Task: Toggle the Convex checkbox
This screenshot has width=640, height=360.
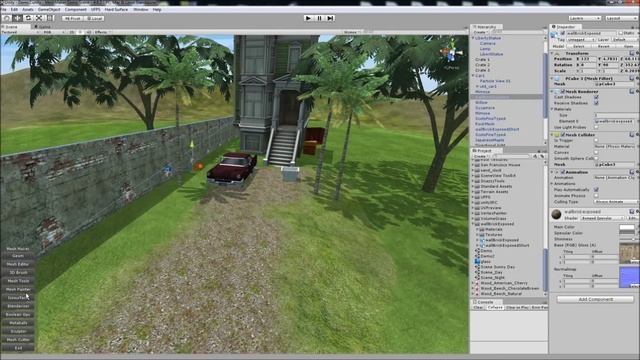Action: (x=596, y=152)
